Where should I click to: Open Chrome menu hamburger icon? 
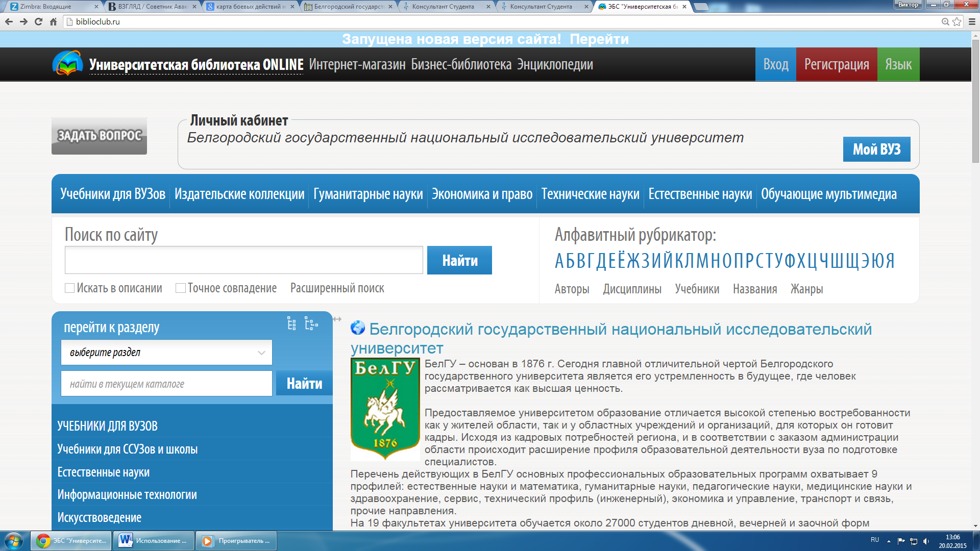tap(972, 21)
